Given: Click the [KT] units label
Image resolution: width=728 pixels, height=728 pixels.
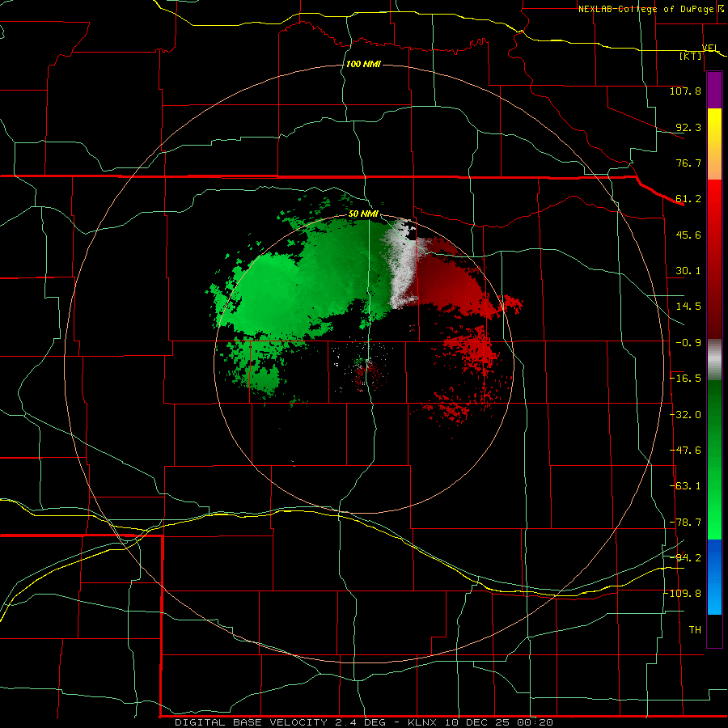Looking at the screenshot, I should click(691, 56).
